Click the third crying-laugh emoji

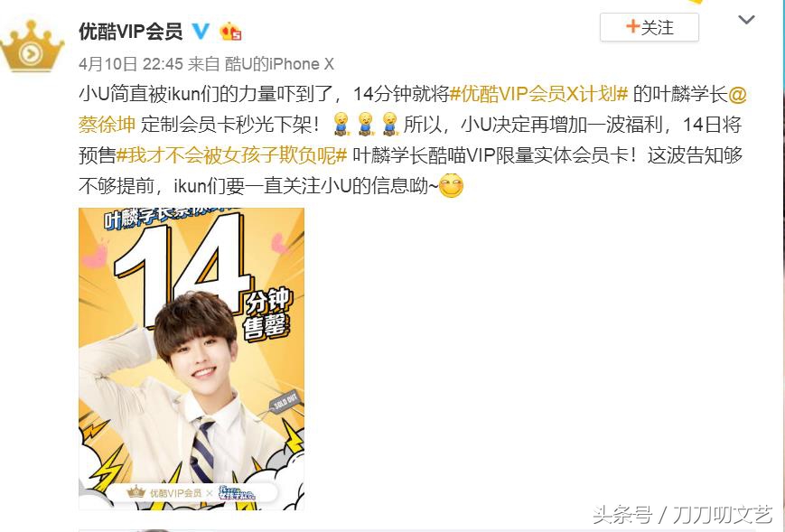click(x=389, y=124)
